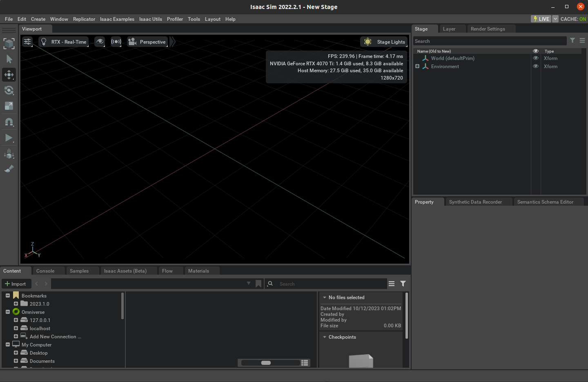Sort by Name (Old to New) header
The image size is (588, 382).
(x=434, y=51)
